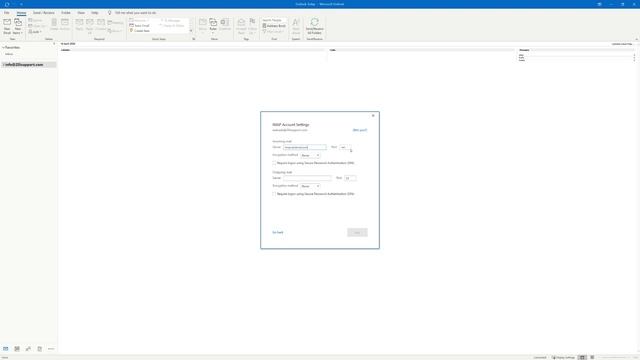The height and width of the screenshot is (360, 640).
Task: Switch to Mail view in navigation bar
Action: point(6,349)
